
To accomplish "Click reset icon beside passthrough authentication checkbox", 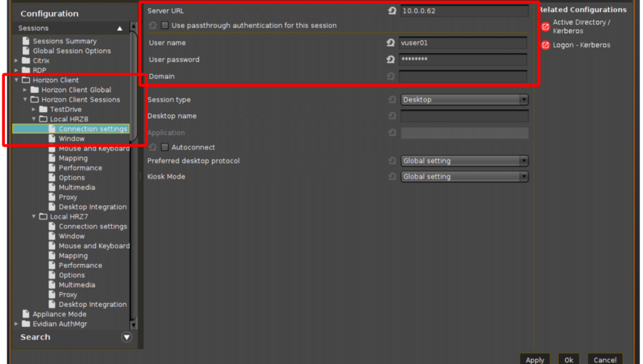I will coord(153,25).
